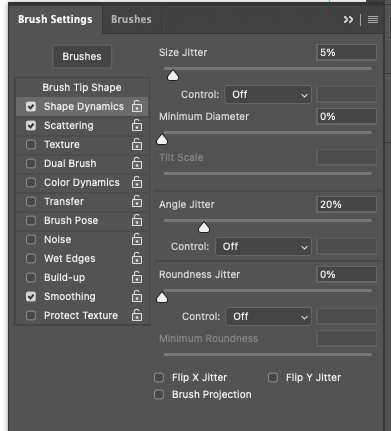The width and height of the screenshot is (391, 431).
Task: Click the Roundness Jitter slider handle
Action: pyautogui.click(x=162, y=298)
